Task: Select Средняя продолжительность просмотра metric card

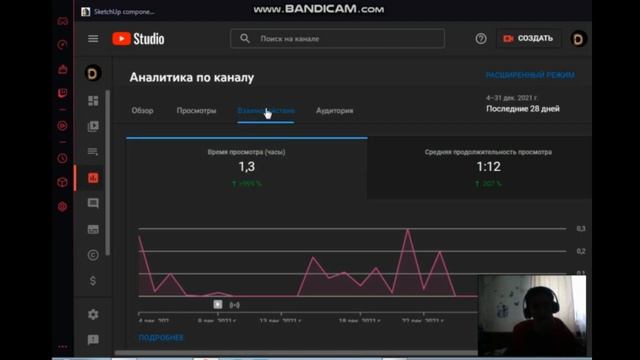Action: point(480,168)
